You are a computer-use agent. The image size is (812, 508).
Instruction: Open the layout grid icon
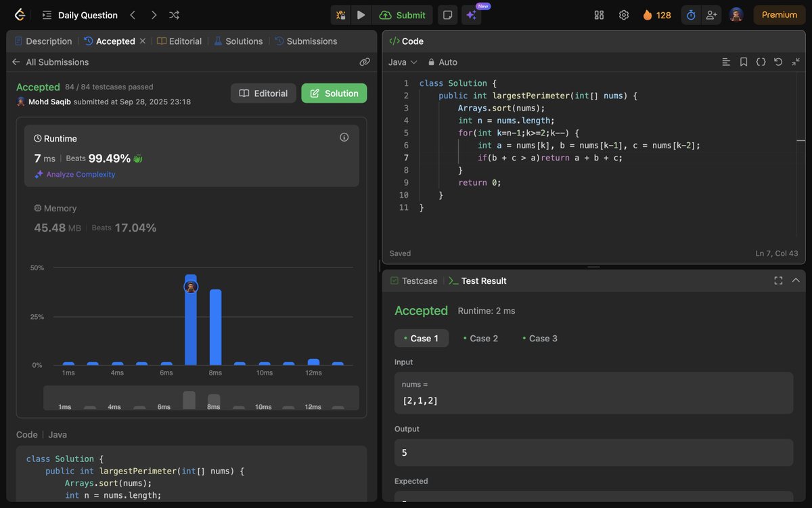(599, 15)
